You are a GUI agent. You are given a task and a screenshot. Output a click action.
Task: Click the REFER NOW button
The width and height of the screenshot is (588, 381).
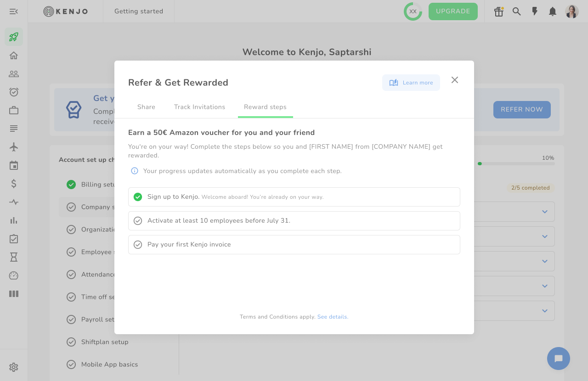point(522,110)
